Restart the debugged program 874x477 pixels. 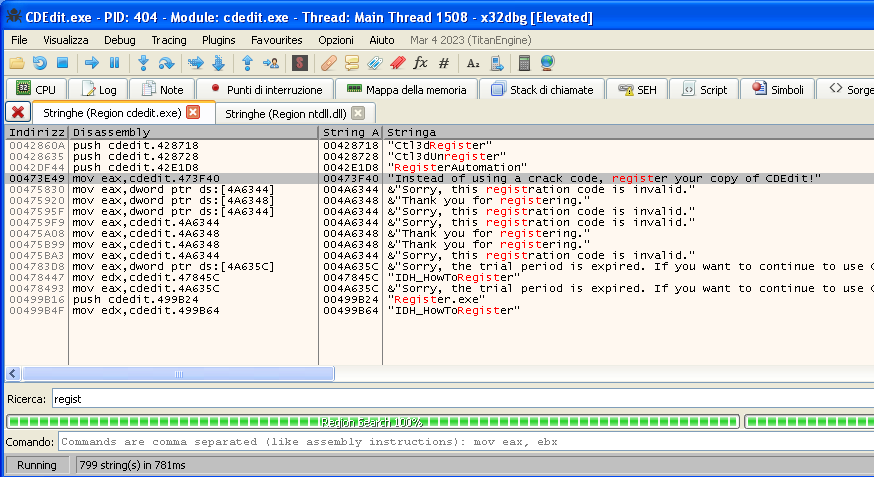[x=40, y=63]
